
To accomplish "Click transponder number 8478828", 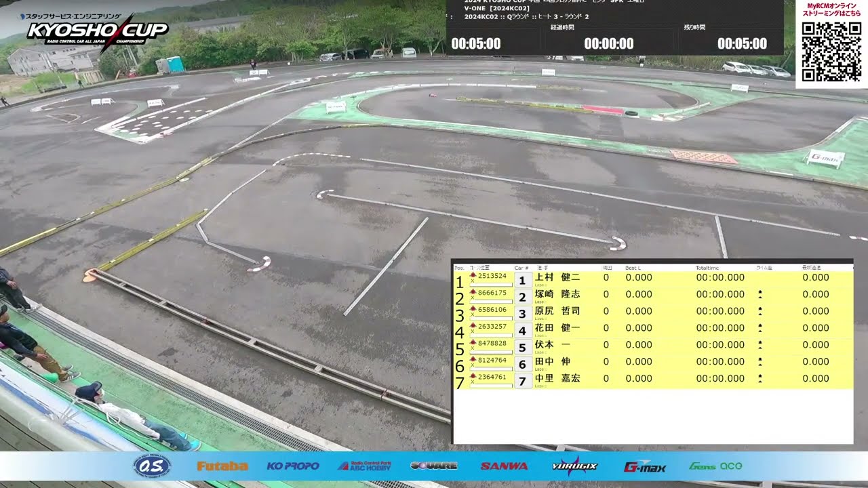I will coord(492,344).
